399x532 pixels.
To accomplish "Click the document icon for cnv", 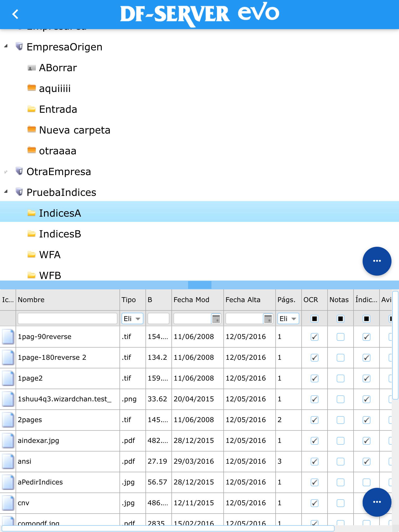I will coord(8,503).
